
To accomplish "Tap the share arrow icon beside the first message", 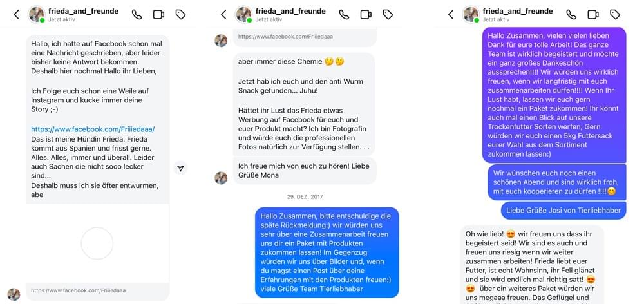I will [x=180, y=168].
